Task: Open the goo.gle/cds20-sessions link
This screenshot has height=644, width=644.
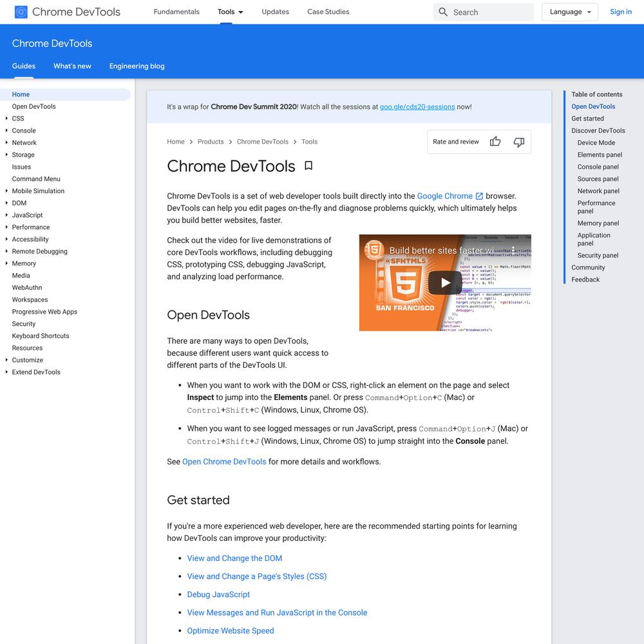Action: (x=417, y=107)
